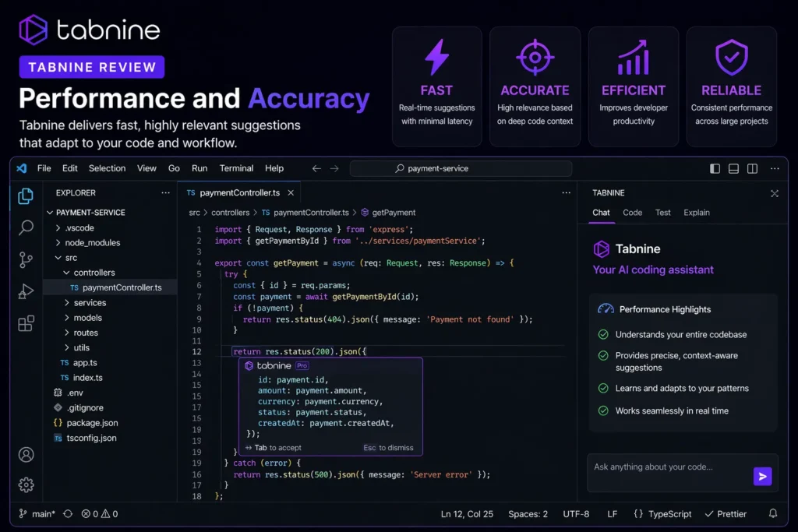The width and height of the screenshot is (798, 532).
Task: Click the getPayment breadcrumb symbol
Action: pyautogui.click(x=388, y=213)
